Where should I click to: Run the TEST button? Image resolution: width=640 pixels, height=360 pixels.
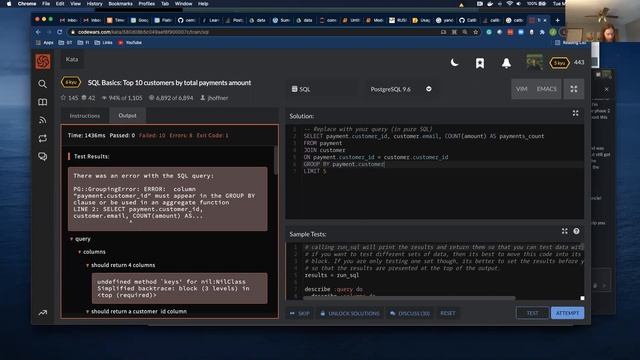tap(532, 313)
